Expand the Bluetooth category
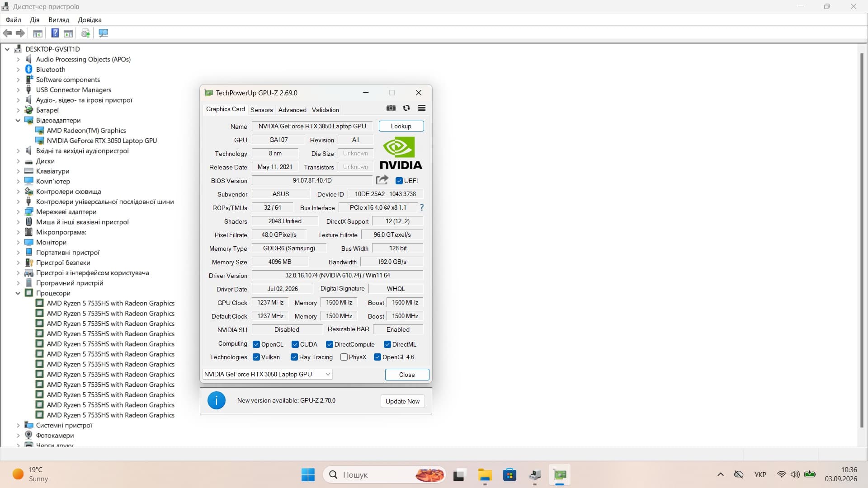The width and height of the screenshot is (868, 488). click(x=18, y=70)
